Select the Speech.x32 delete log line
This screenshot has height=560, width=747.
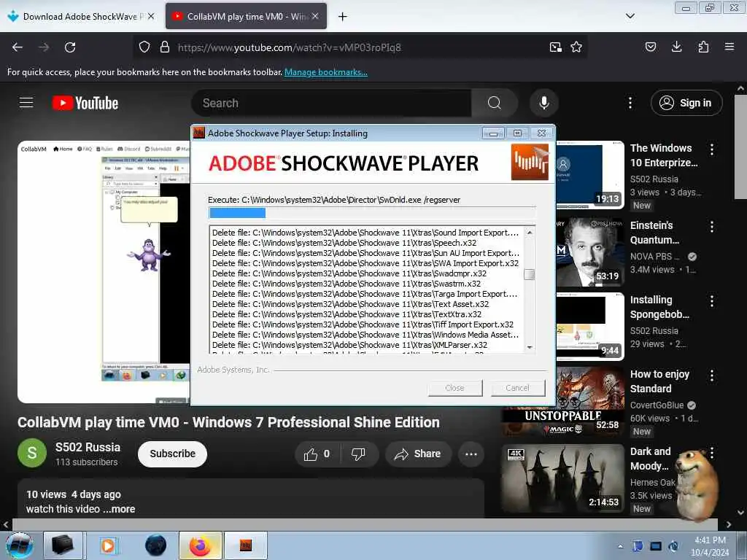click(344, 243)
